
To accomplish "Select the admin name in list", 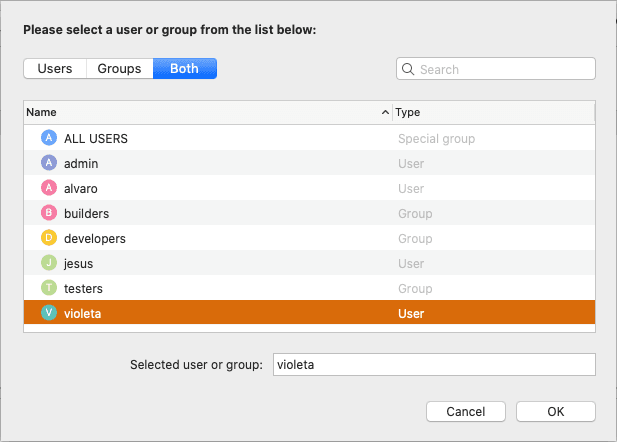I will 81,163.
